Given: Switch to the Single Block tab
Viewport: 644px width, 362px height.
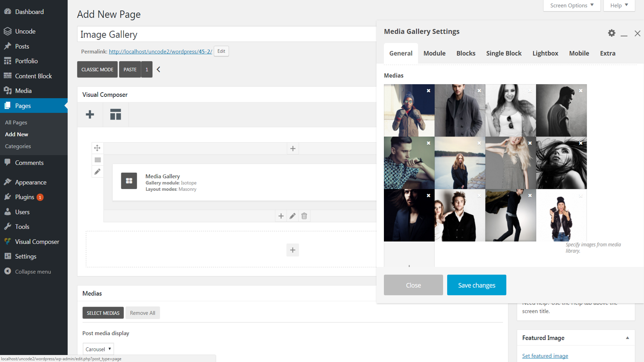Looking at the screenshot, I should pos(504,53).
